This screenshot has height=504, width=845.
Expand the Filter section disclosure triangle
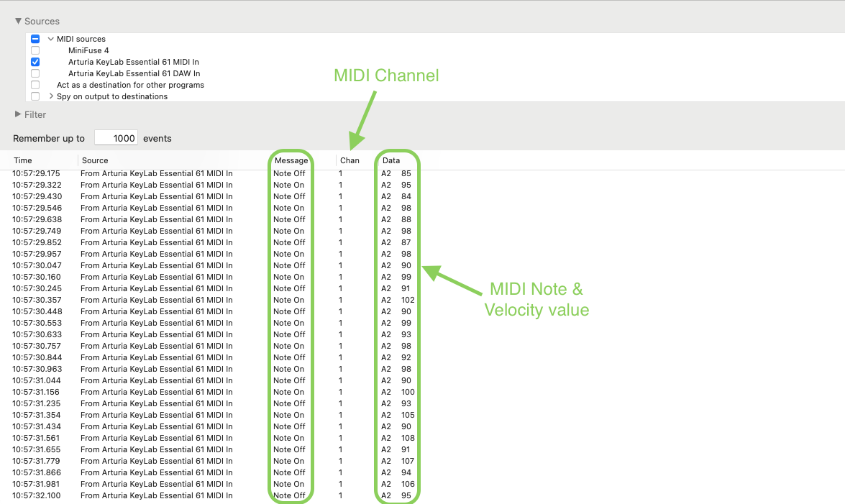coord(18,114)
